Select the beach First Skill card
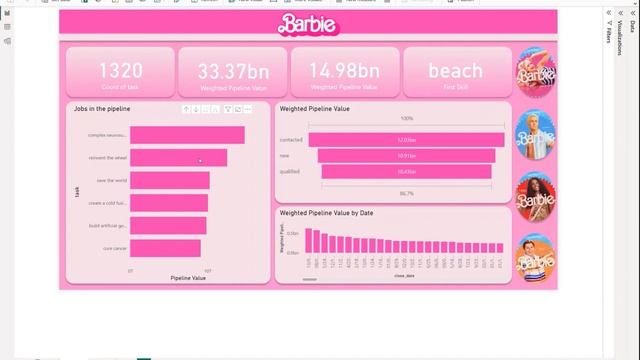640x360 pixels. click(x=458, y=72)
